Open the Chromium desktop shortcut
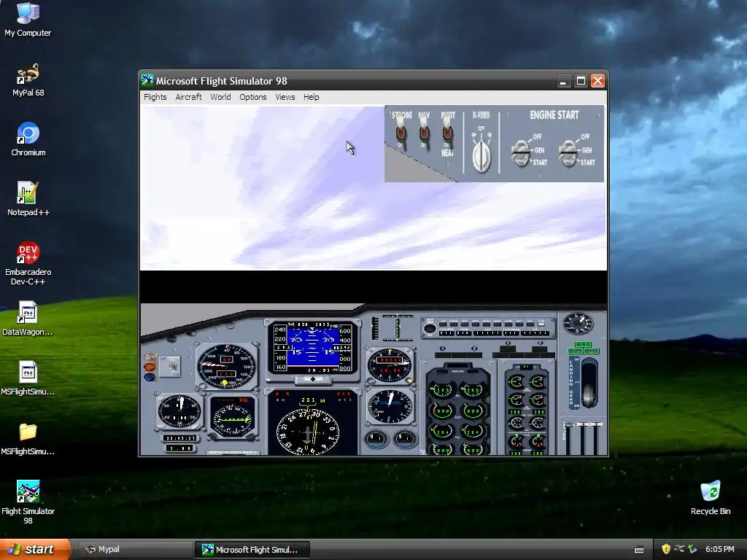Viewport: 747px width, 560px height. [x=28, y=139]
